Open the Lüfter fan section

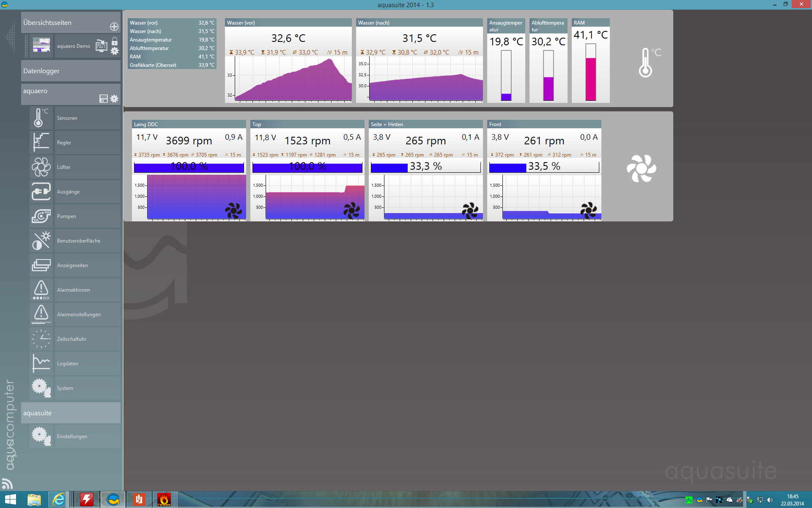(41, 167)
